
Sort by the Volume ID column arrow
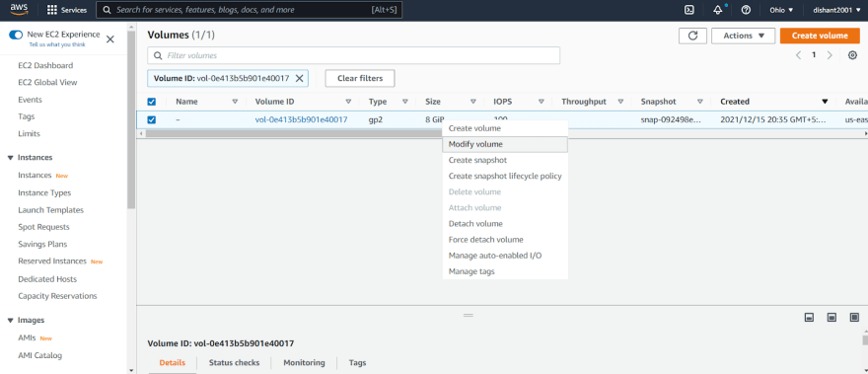(348, 102)
